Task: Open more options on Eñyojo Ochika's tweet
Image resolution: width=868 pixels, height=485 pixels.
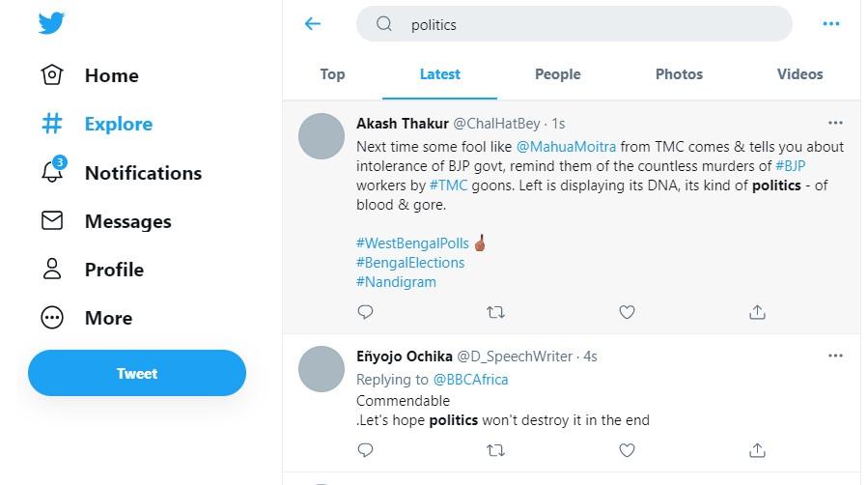Action: 835,356
